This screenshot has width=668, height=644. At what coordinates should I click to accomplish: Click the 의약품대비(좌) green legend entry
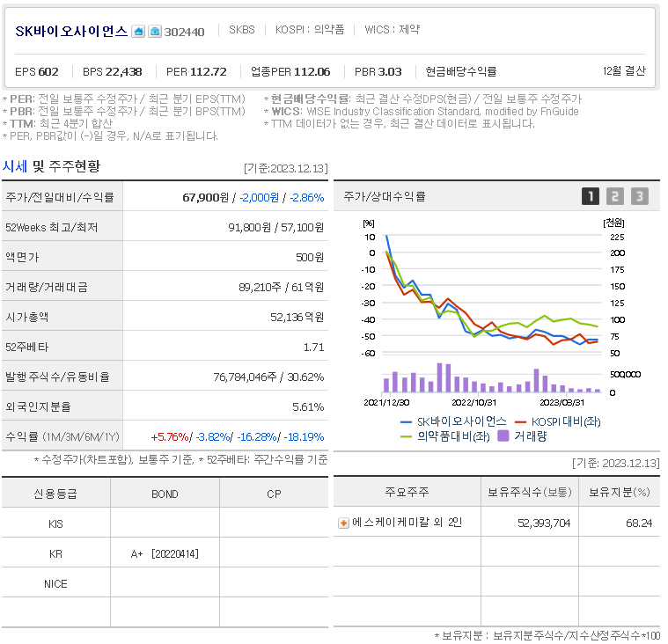point(445,436)
